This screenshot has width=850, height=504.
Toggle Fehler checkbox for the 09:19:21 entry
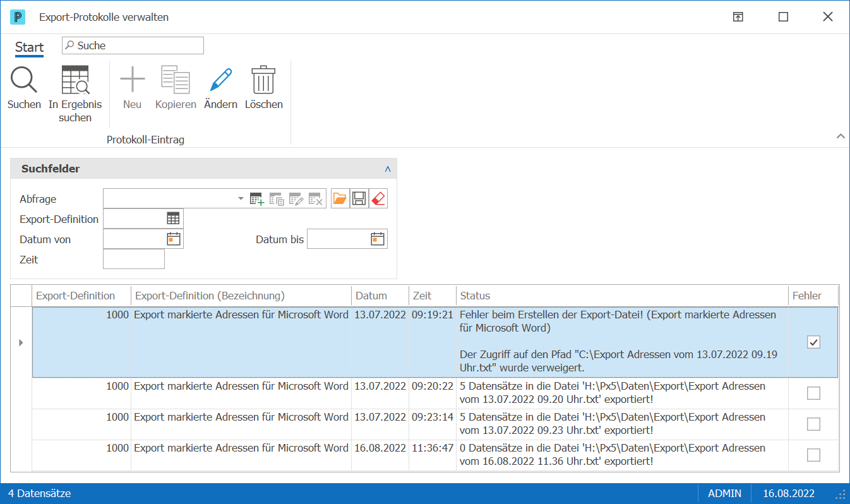point(813,342)
